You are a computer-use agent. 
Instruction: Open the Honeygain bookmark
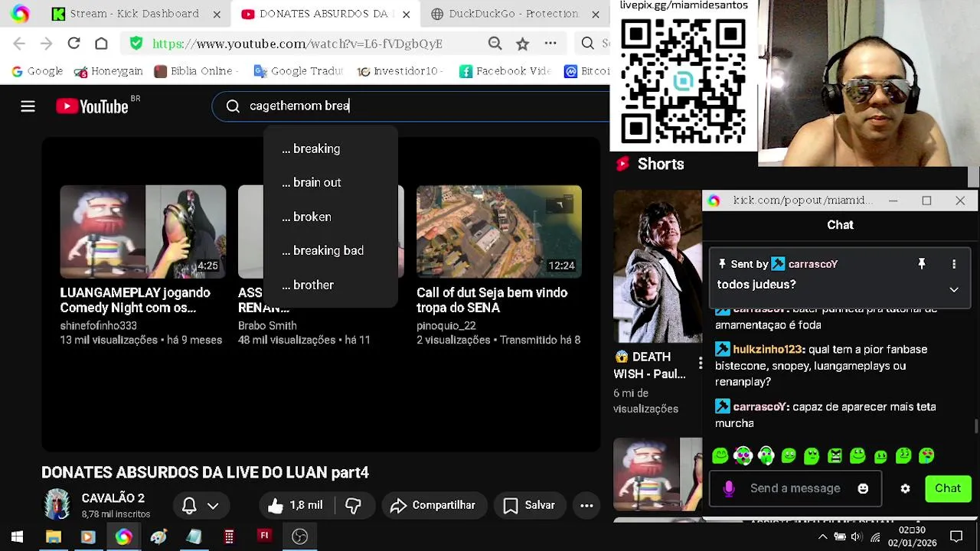point(108,71)
